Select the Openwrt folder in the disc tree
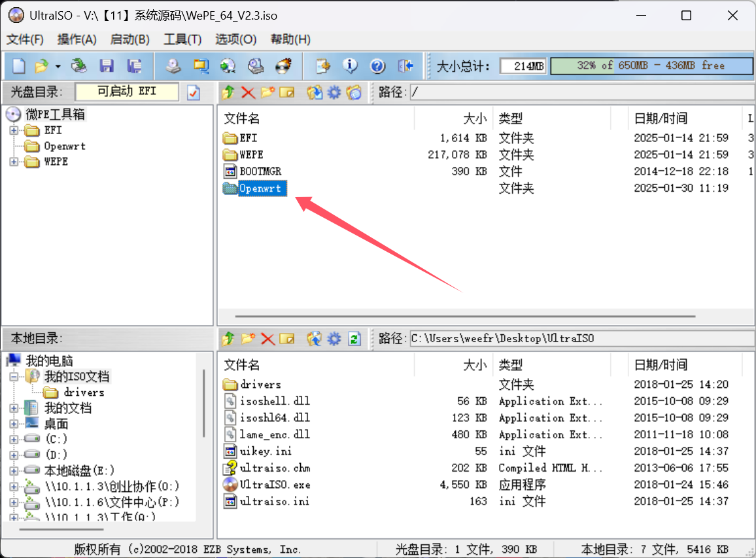 pyautogui.click(x=65, y=146)
